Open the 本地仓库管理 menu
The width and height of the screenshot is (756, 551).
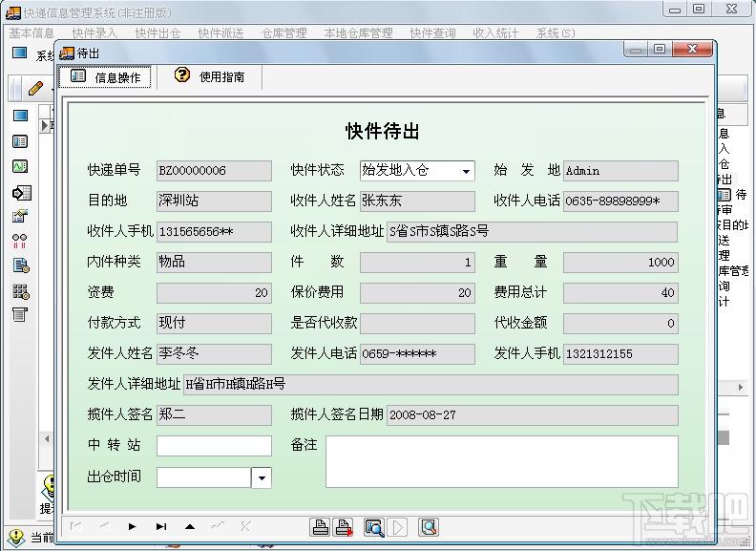(358, 32)
